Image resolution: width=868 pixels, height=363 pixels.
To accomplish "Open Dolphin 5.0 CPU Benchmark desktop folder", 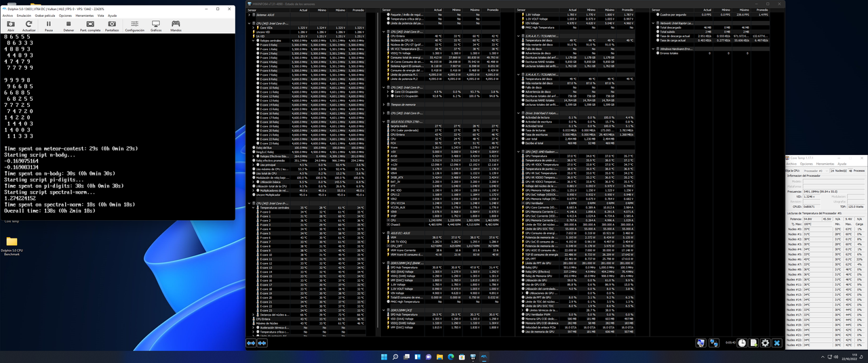I will coord(12,247).
